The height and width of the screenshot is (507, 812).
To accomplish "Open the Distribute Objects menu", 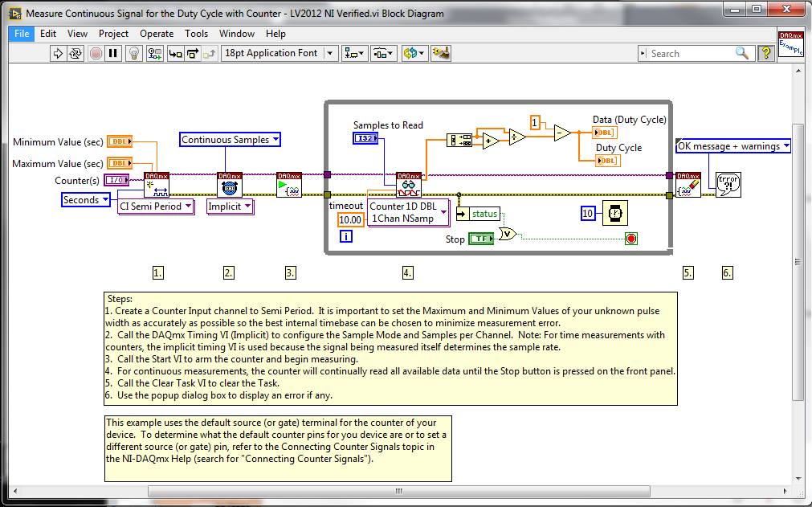I will click(383, 53).
